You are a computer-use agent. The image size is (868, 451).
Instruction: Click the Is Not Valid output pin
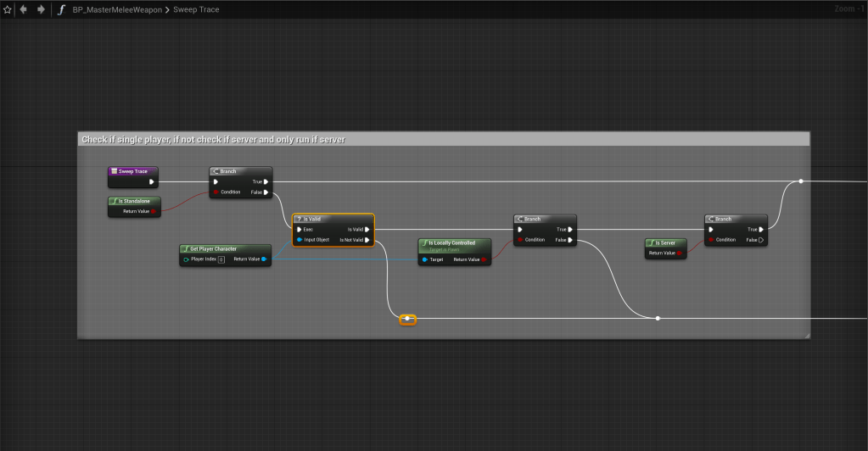pos(367,240)
